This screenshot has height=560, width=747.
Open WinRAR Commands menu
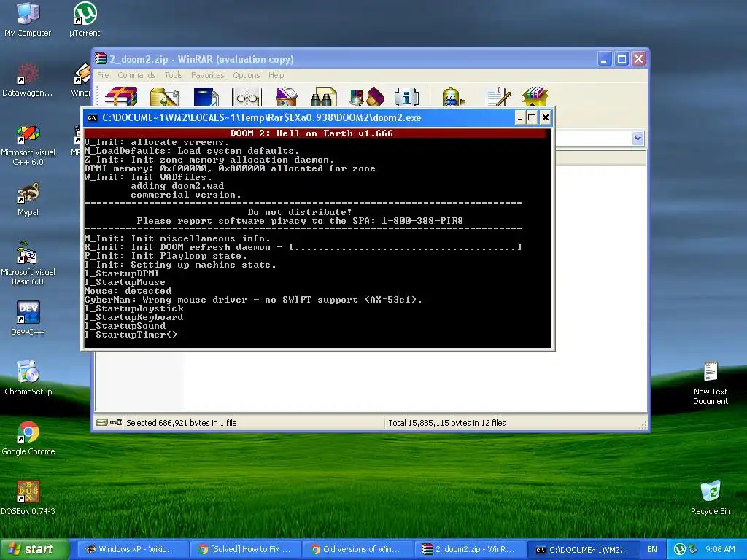click(x=136, y=75)
